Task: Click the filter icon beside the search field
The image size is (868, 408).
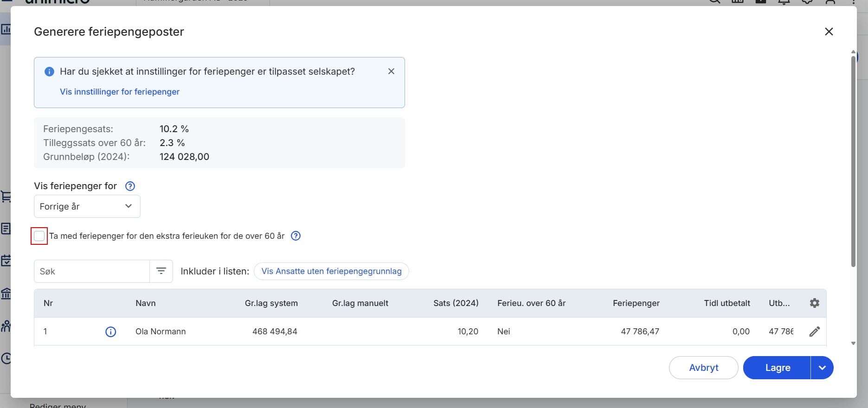Action: coord(161,271)
